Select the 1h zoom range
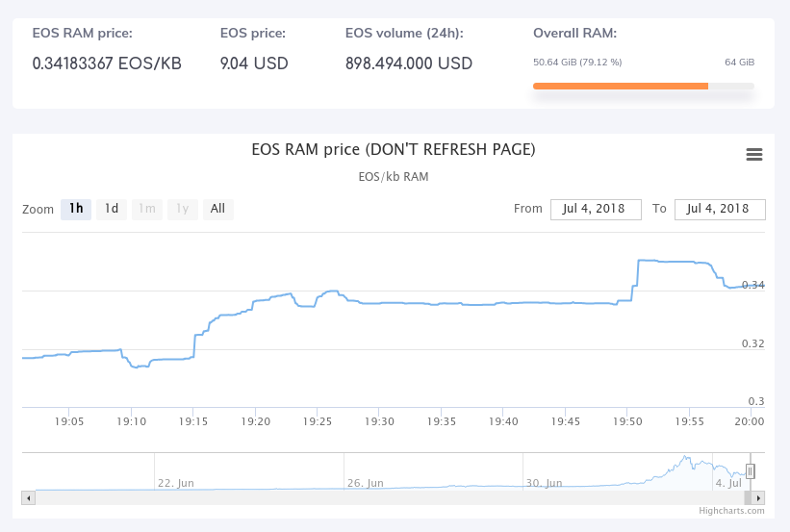The height and width of the screenshot is (532, 790). click(76, 209)
